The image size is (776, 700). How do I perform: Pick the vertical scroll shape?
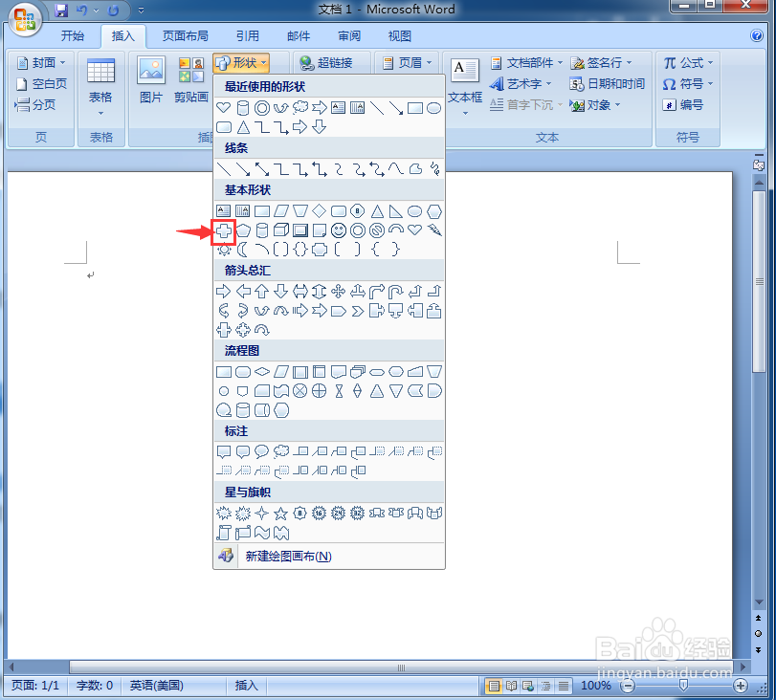(x=224, y=533)
